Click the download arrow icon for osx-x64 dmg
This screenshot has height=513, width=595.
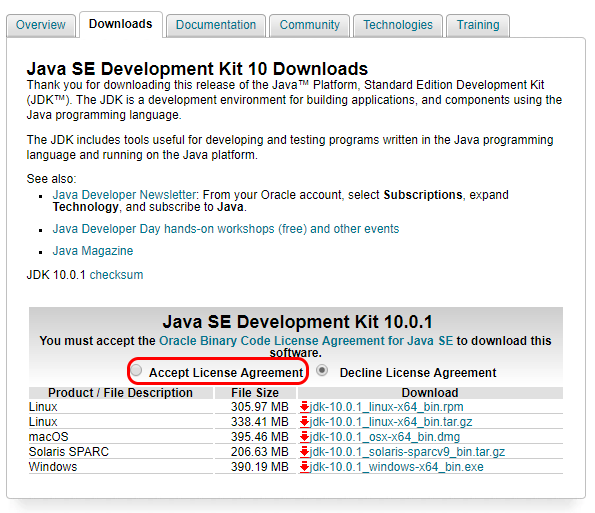click(x=304, y=437)
